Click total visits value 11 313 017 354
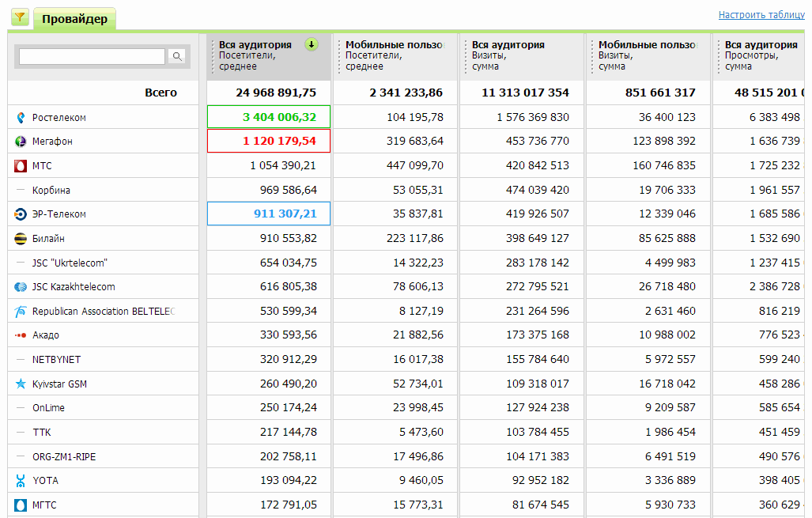The width and height of the screenshot is (812, 518). pyautogui.click(x=525, y=93)
